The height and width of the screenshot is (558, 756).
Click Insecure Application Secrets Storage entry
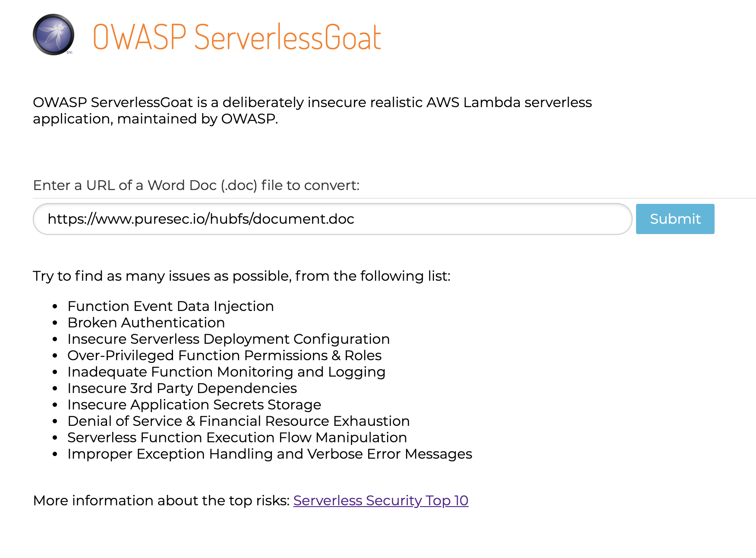pos(194,405)
